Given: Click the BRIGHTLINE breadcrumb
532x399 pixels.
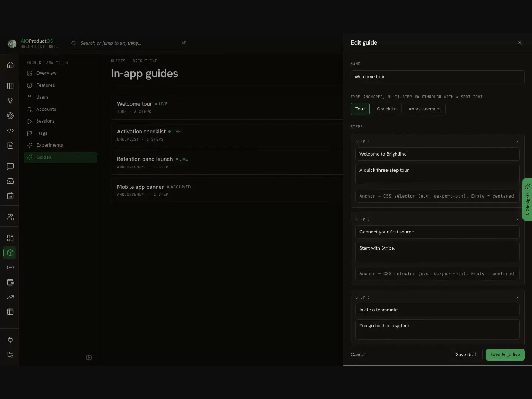Looking at the screenshot, I should (145, 61).
